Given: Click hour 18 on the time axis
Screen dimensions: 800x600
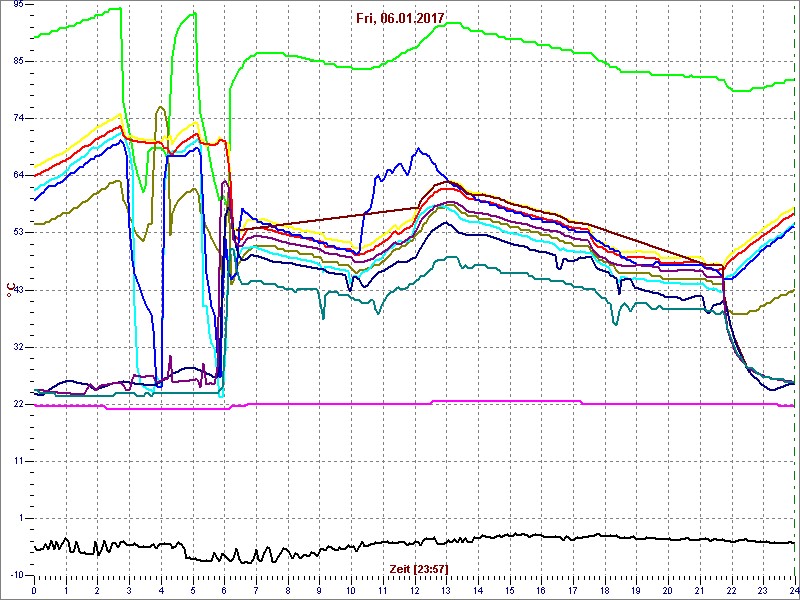Looking at the screenshot, I should click(x=605, y=589).
